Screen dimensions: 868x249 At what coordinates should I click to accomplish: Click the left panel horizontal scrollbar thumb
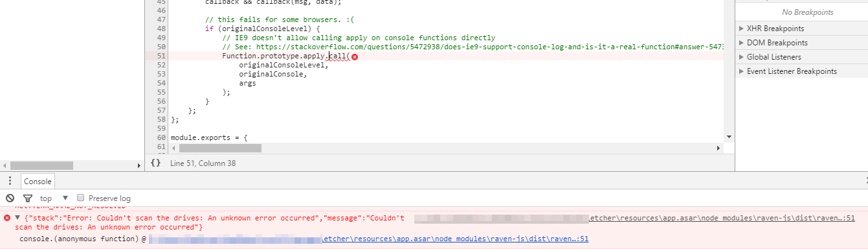tap(41, 166)
